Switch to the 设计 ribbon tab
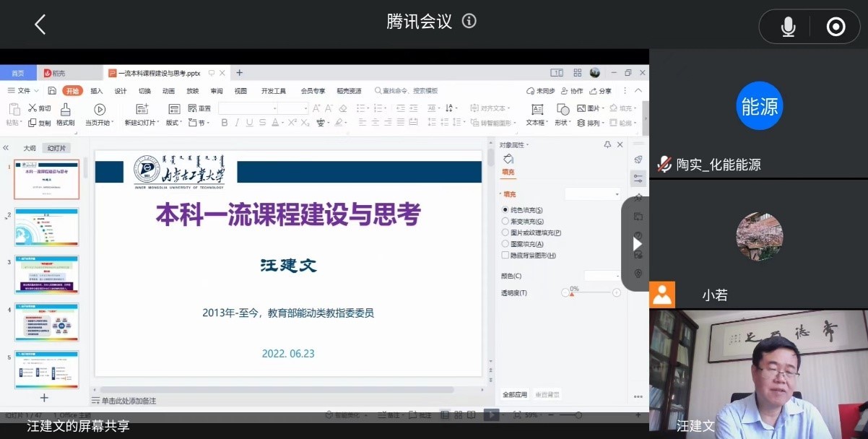Image resolution: width=868 pixels, height=439 pixels. pyautogui.click(x=121, y=91)
